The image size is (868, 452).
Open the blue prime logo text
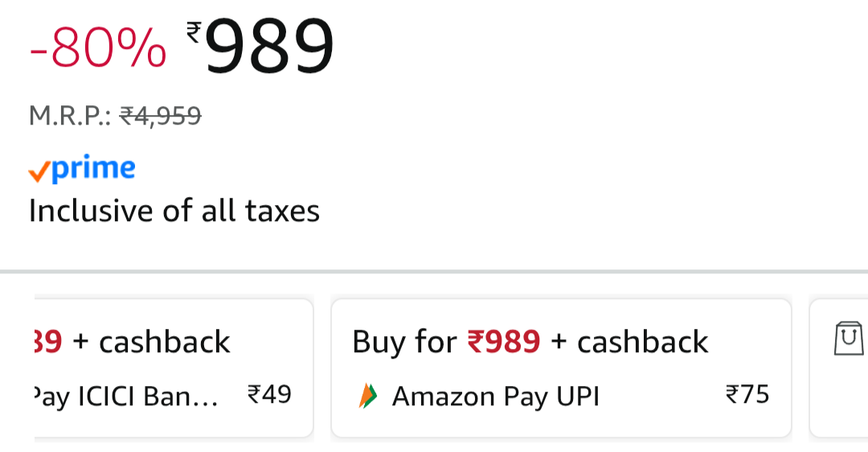pyautogui.click(x=92, y=169)
